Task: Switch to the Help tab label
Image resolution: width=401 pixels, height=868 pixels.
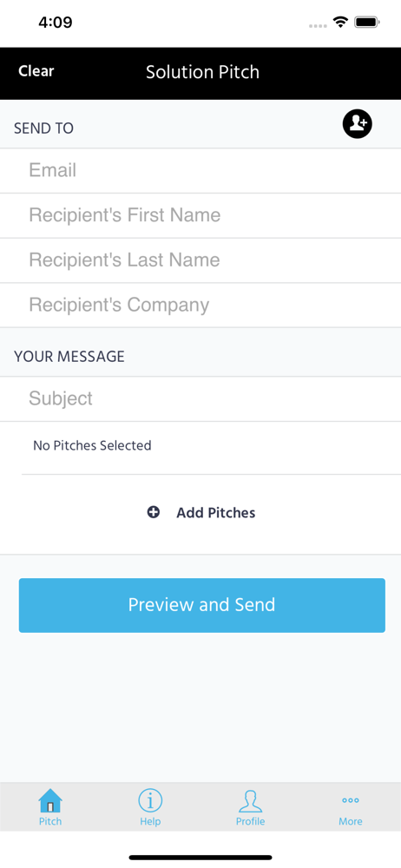Action: click(x=150, y=821)
